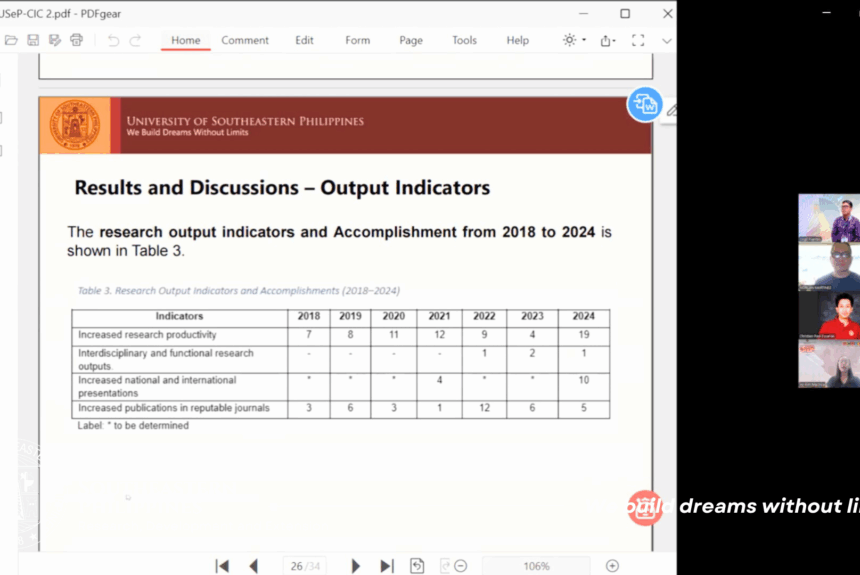The height and width of the screenshot is (575, 860).
Task: Open the share options dropdown
Action: pos(608,41)
